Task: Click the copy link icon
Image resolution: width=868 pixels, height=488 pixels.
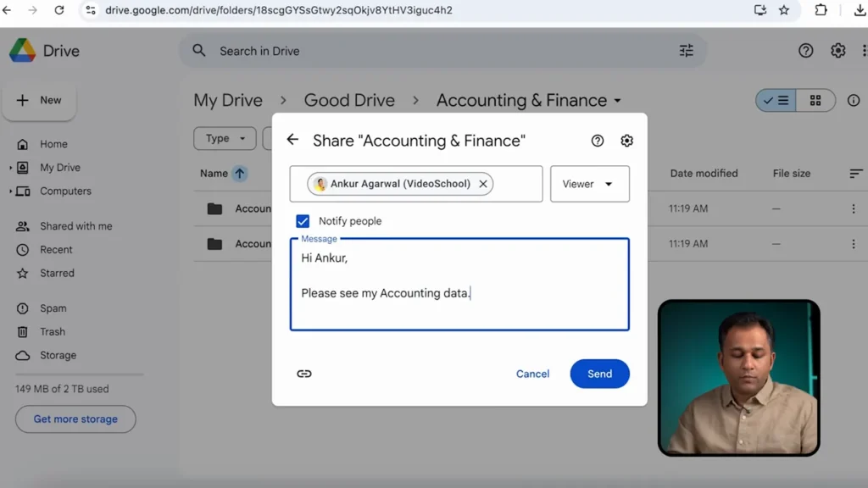Action: 304,374
